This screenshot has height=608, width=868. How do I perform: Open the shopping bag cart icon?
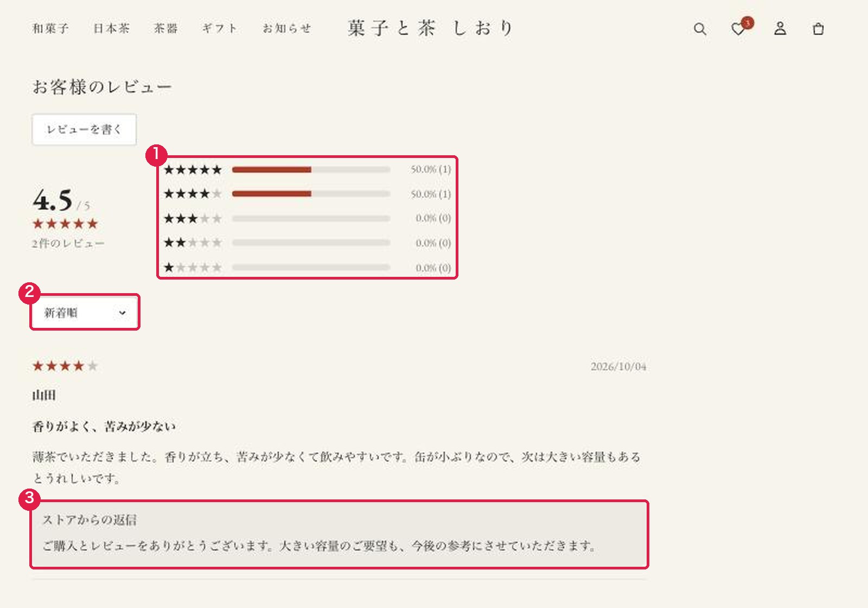[818, 29]
